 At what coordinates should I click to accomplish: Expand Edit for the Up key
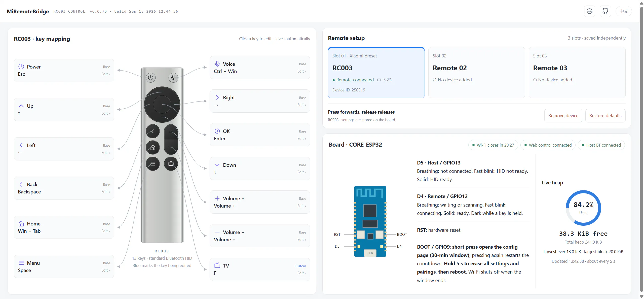105,113
